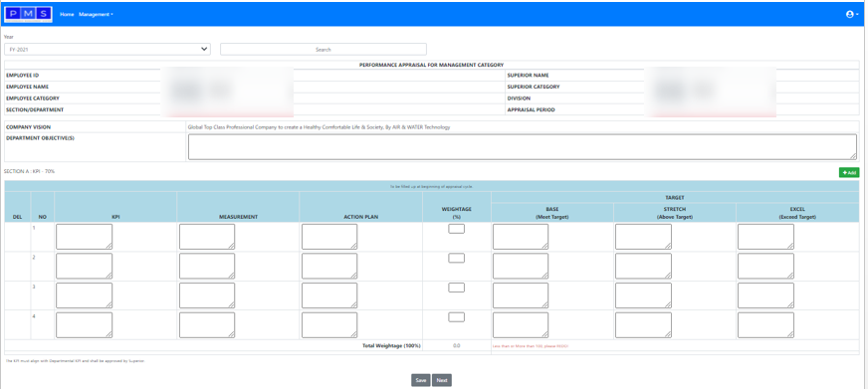868x389 pixels.
Task: Click the Weightage box in row 1
Action: pos(456,229)
